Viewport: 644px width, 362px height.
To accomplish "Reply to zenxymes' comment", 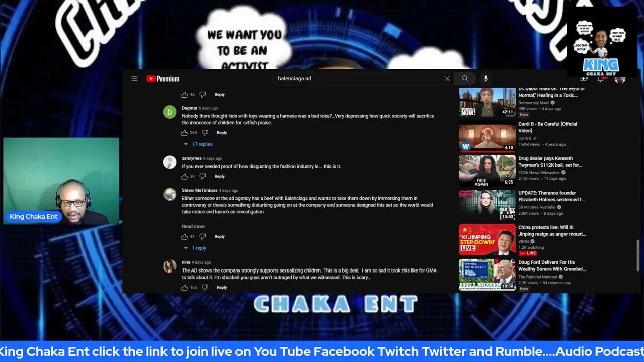I will tap(220, 176).
